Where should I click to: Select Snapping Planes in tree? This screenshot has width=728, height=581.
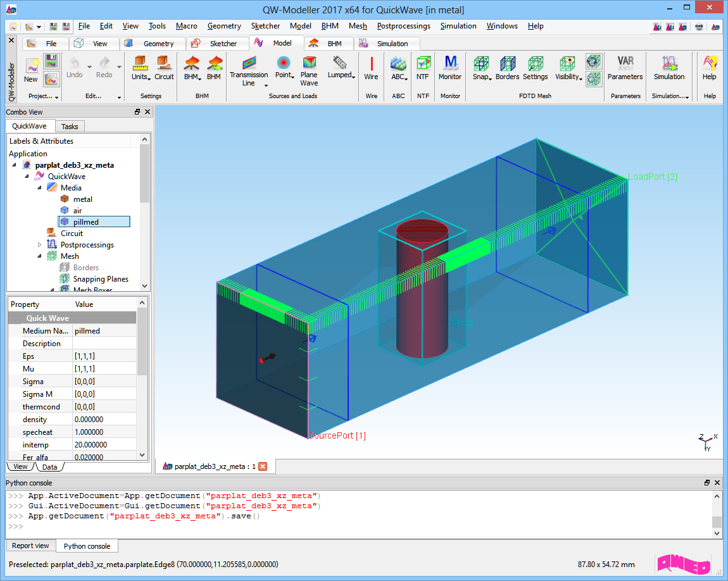tap(95, 279)
